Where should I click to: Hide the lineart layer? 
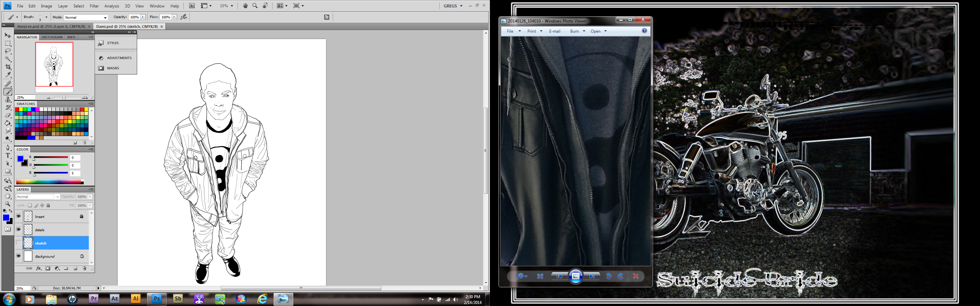[x=18, y=216]
